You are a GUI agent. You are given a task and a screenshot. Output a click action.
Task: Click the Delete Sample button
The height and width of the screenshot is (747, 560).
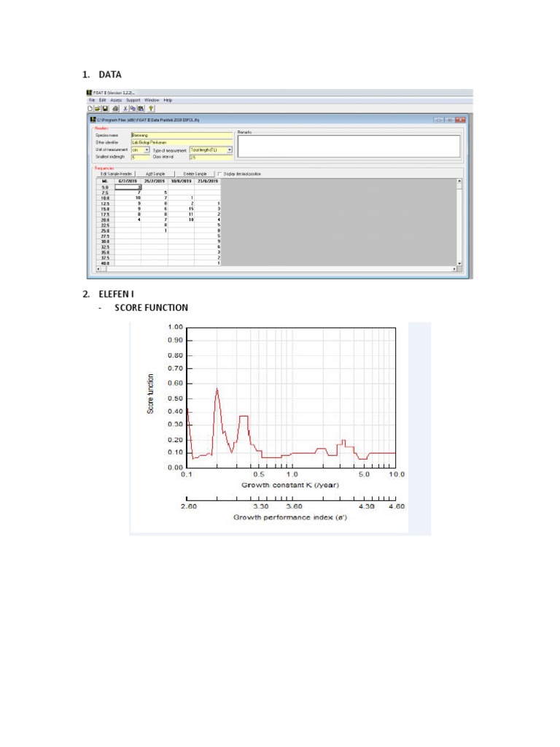click(195, 174)
